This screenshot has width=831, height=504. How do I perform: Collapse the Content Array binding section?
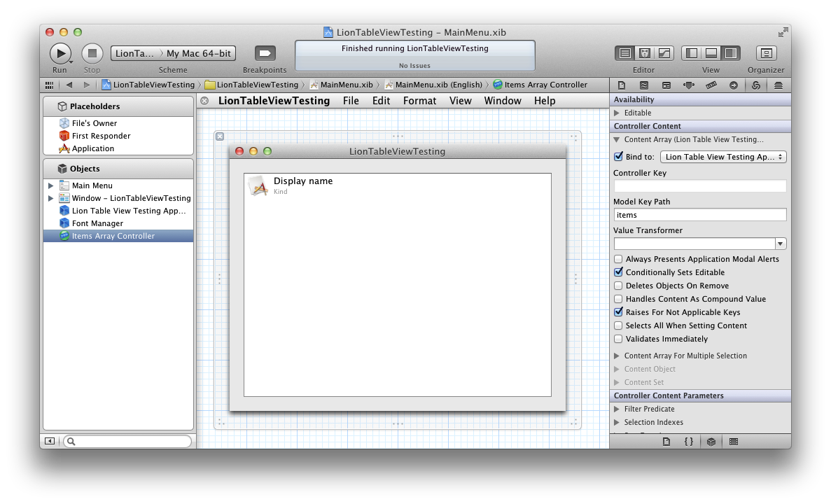pyautogui.click(x=616, y=139)
